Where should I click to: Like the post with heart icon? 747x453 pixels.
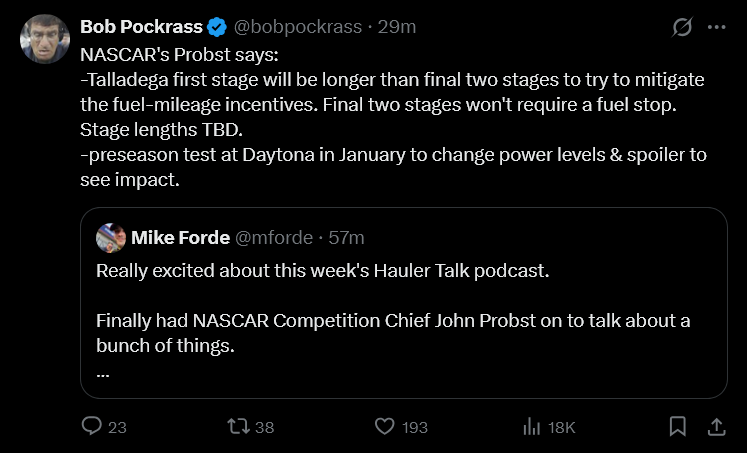(x=384, y=426)
